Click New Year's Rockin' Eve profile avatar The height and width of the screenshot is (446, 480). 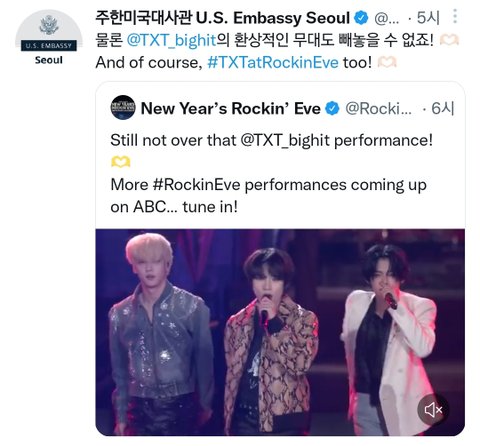(123, 108)
